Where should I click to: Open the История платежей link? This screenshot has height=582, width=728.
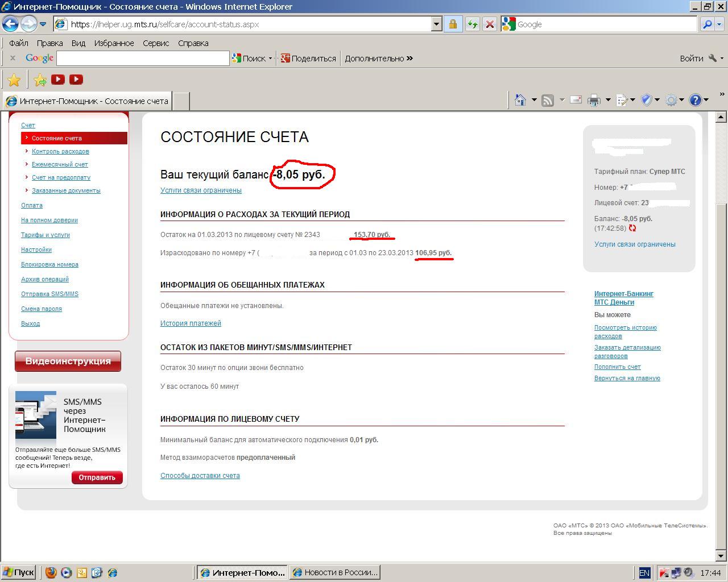tap(191, 323)
